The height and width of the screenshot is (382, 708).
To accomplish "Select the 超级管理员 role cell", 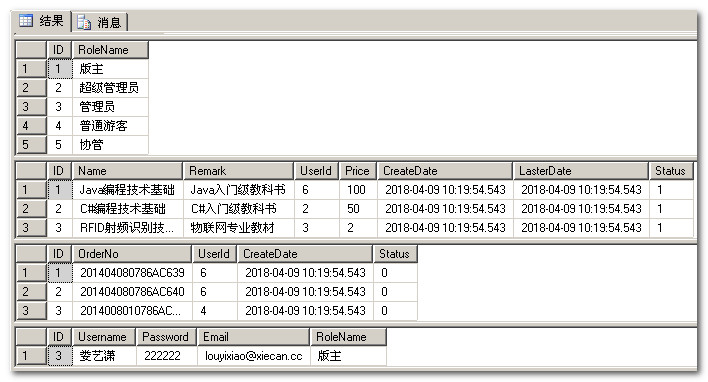I will tap(110, 88).
